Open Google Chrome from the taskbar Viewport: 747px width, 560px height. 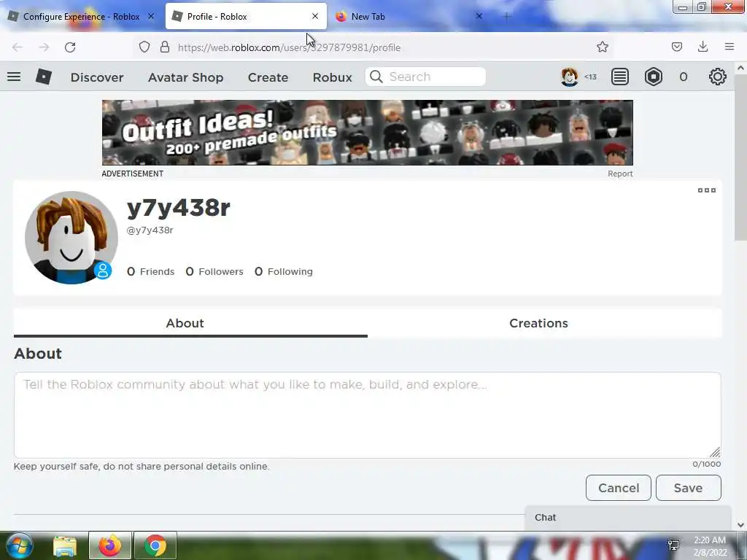pos(155,545)
